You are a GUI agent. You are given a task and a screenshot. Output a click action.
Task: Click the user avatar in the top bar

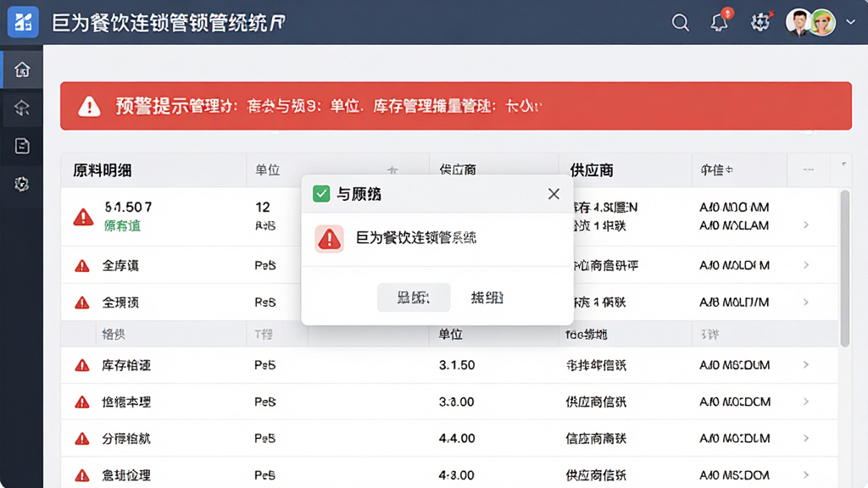point(811,22)
